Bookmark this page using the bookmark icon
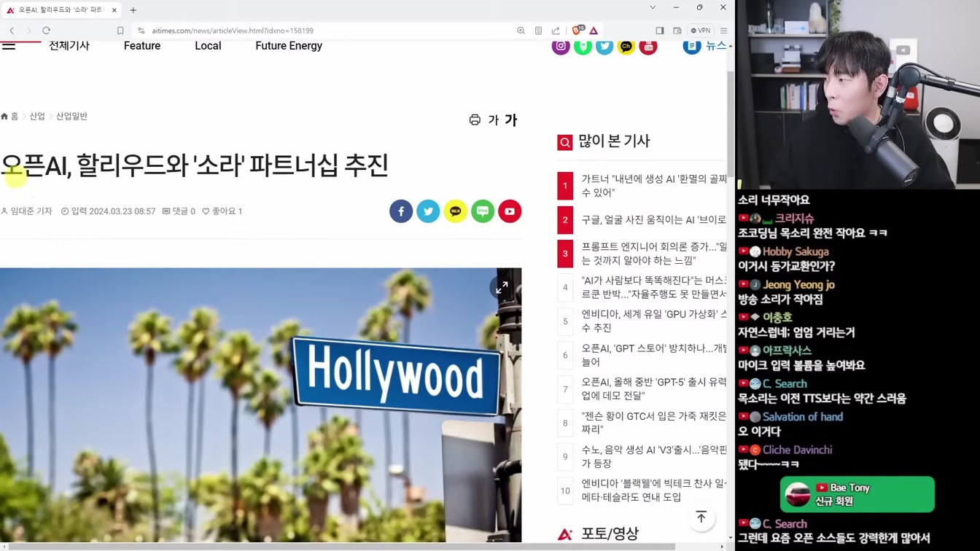 point(120,31)
